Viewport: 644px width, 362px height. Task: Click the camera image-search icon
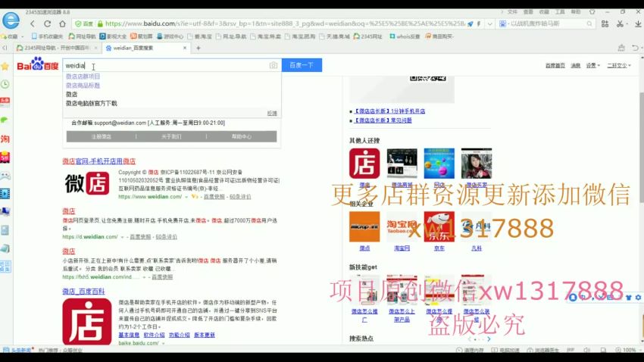click(273, 65)
